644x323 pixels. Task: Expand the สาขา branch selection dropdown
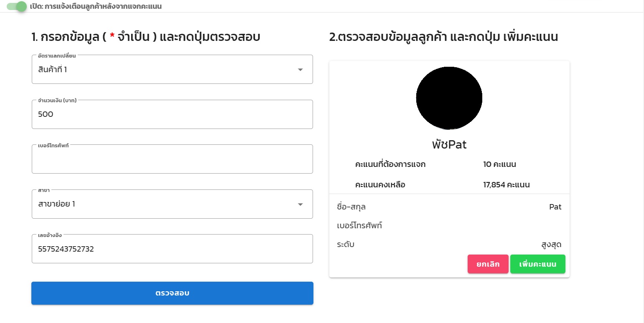coord(172,204)
